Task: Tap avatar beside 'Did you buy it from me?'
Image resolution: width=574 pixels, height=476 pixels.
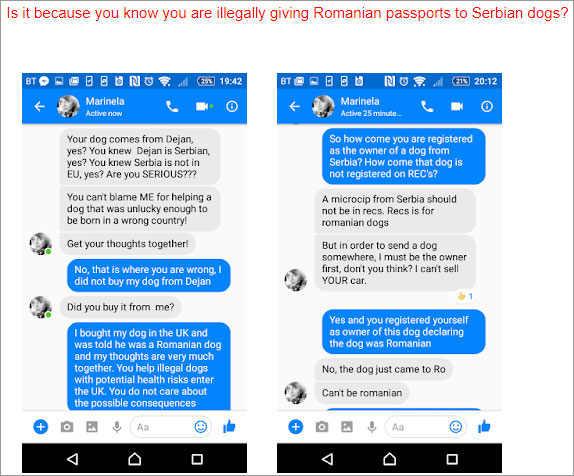Action: point(40,307)
